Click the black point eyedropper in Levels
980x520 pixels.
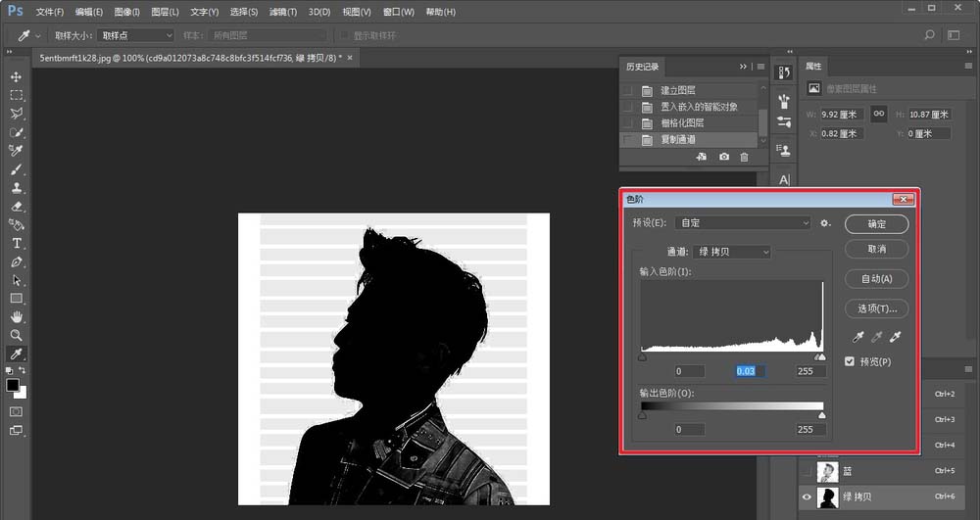pos(858,337)
